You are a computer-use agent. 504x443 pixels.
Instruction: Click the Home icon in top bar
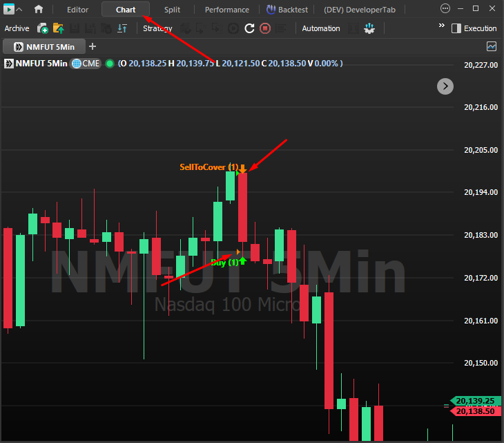39,10
